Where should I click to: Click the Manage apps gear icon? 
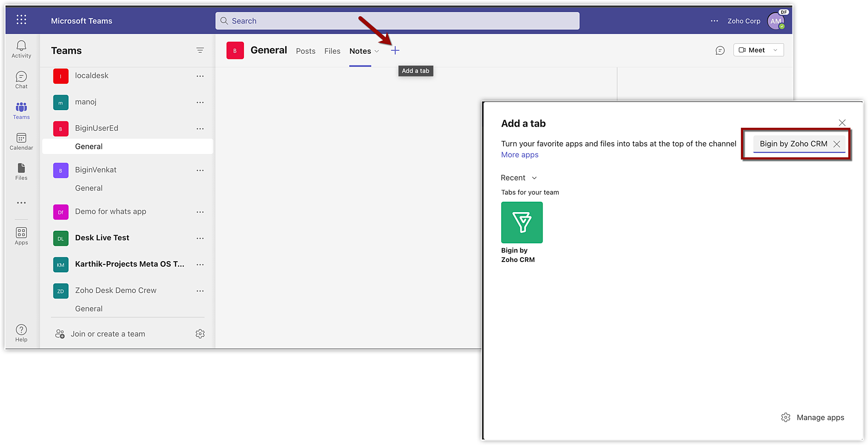(786, 417)
